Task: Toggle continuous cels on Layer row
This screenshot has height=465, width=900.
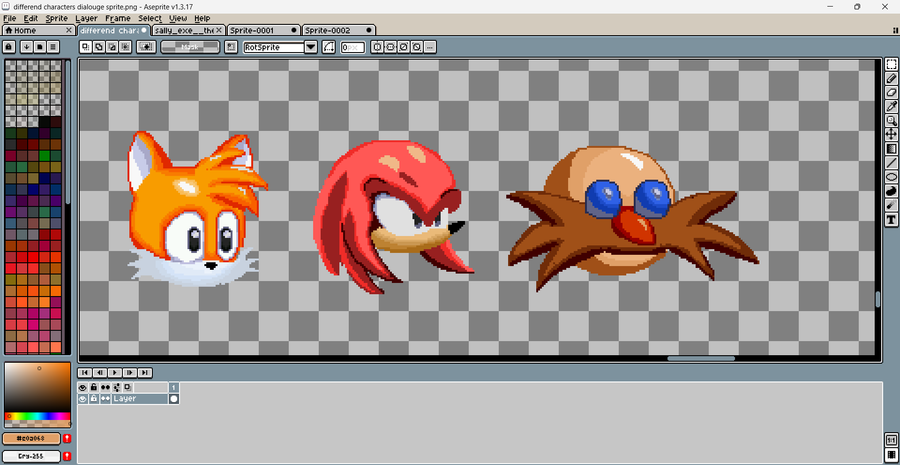Action: pyautogui.click(x=106, y=399)
